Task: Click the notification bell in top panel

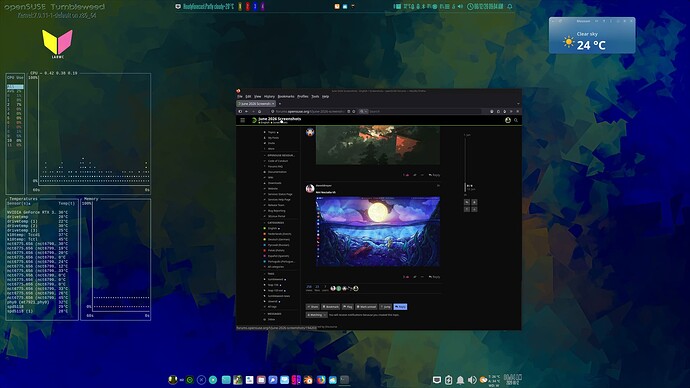Action: [510, 7]
